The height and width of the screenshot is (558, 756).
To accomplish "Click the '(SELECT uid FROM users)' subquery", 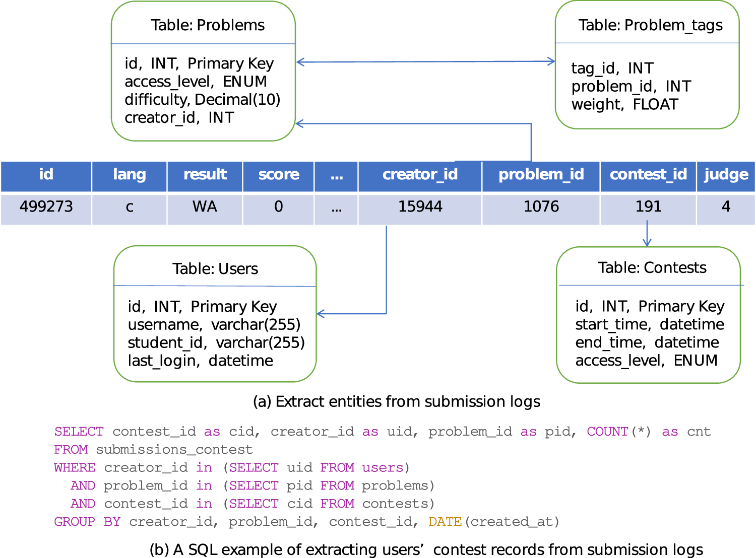I will click(316, 468).
